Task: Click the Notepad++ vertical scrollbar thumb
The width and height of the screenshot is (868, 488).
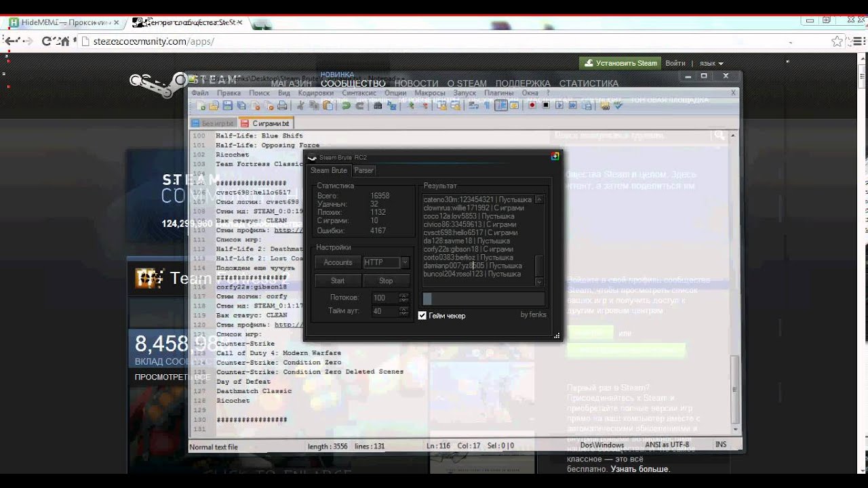Action: (735, 390)
